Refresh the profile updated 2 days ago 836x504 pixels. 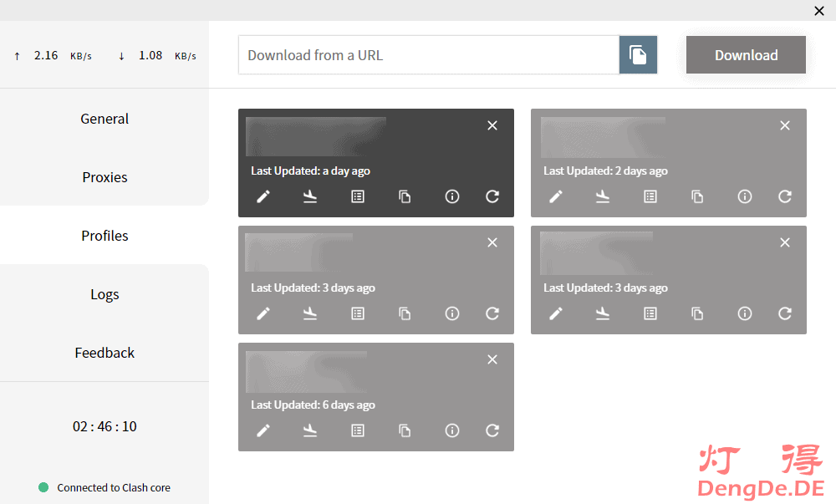(x=784, y=196)
